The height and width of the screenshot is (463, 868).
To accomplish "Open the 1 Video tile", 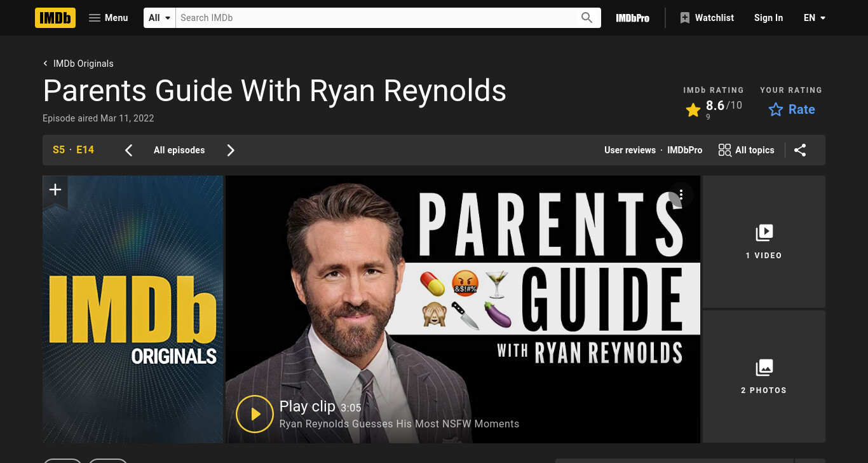I will click(x=764, y=242).
